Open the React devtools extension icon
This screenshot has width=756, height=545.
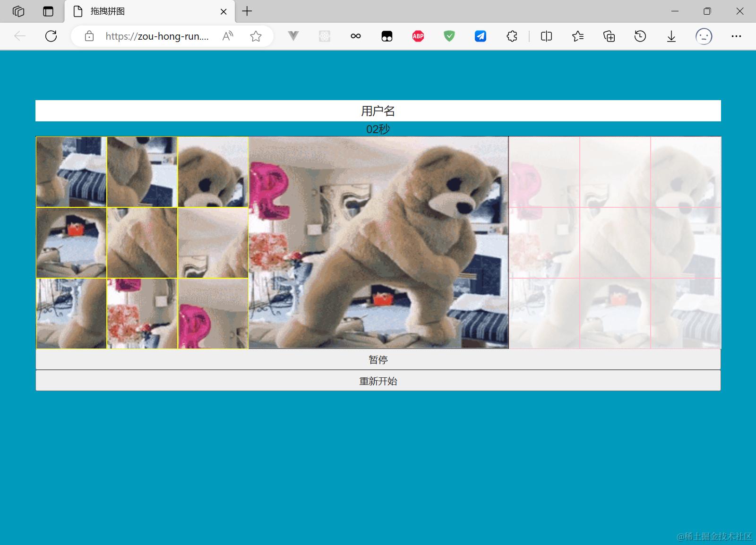pyautogui.click(x=325, y=36)
